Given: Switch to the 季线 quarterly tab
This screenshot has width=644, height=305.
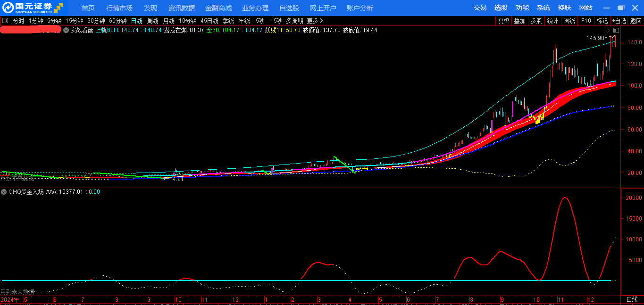Looking at the screenshot, I should coord(228,21).
